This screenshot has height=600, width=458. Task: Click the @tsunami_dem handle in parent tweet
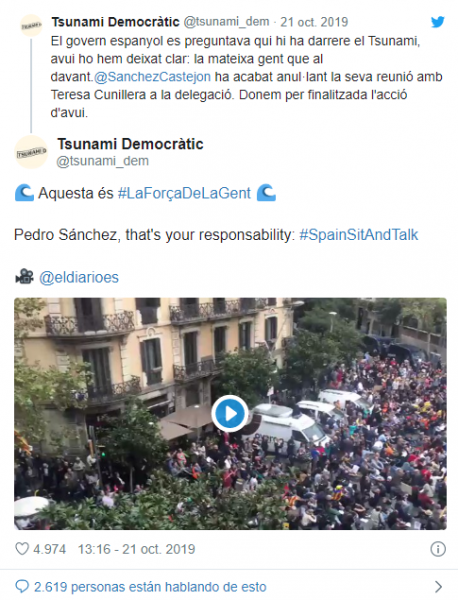pyautogui.click(x=226, y=22)
